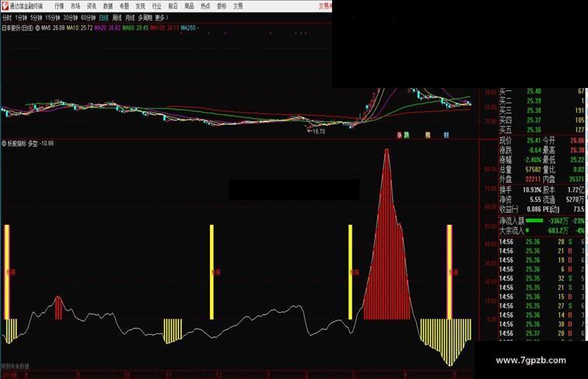Click the round settings icon beside 日丰股份(日线)
The height and width of the screenshot is (379, 588).
37,28
